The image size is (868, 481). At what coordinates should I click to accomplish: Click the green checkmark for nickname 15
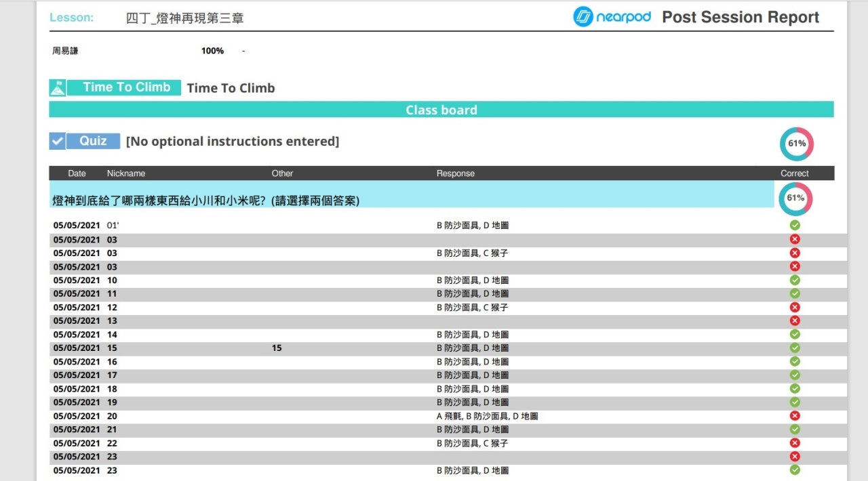coord(795,348)
